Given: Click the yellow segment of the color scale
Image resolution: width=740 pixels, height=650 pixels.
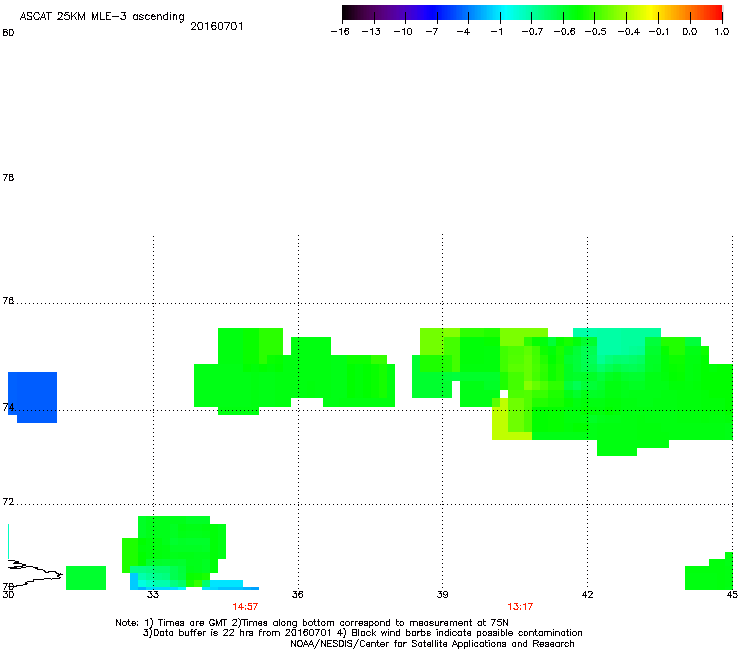Looking at the screenshot, I should pos(652,13).
